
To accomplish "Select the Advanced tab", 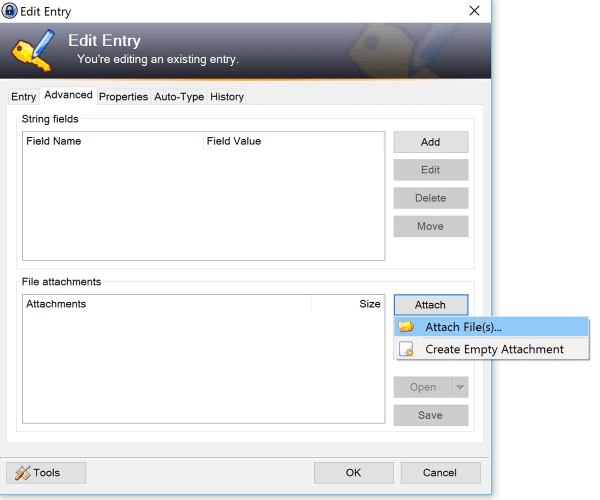I will 68,95.
